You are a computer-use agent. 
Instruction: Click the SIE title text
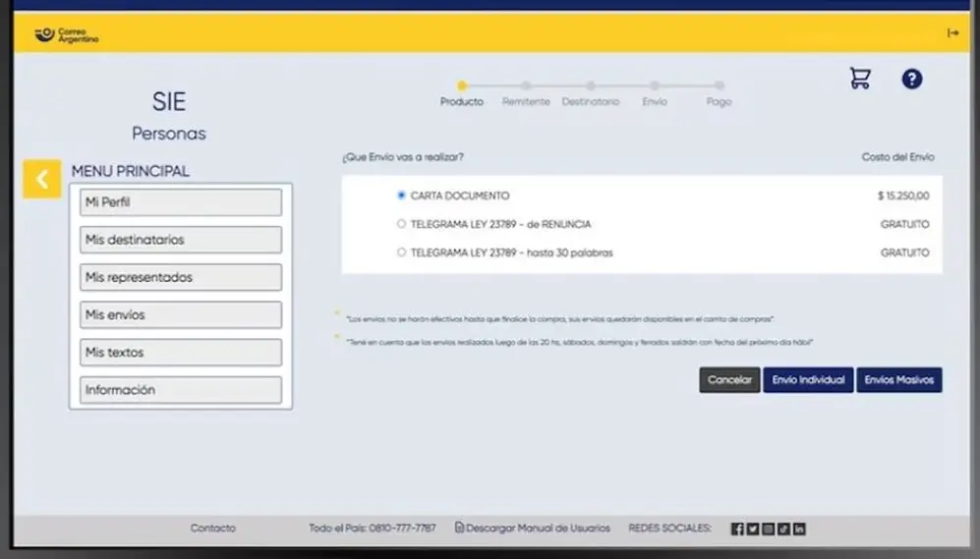tap(169, 101)
